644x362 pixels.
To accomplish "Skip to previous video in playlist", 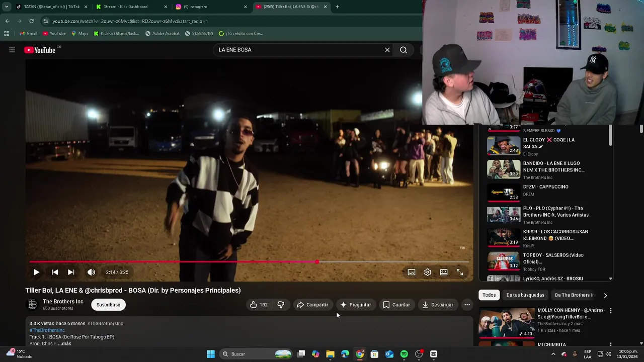I will tap(55, 272).
